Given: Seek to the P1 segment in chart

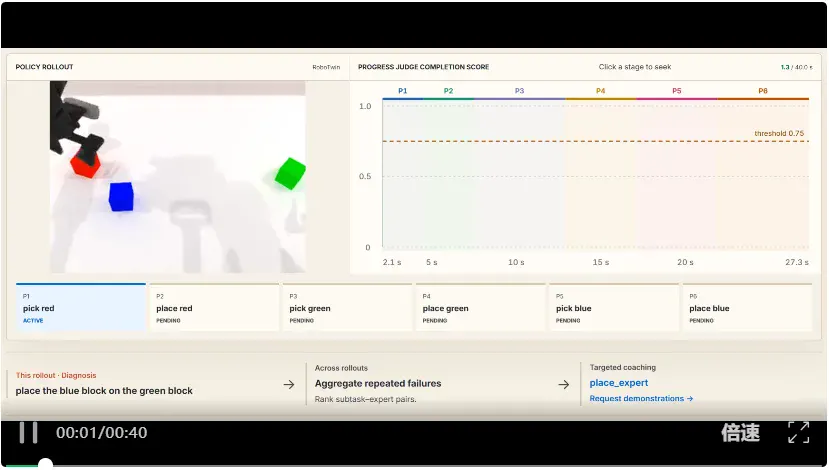Looking at the screenshot, I should click(402, 91).
